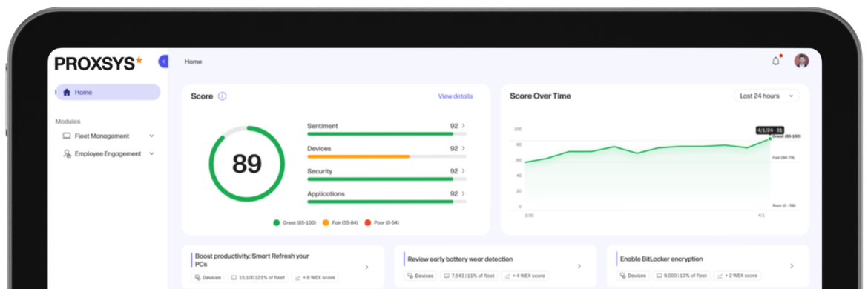Click the Score info icon
The width and height of the screenshot is (868, 289).
tap(222, 96)
